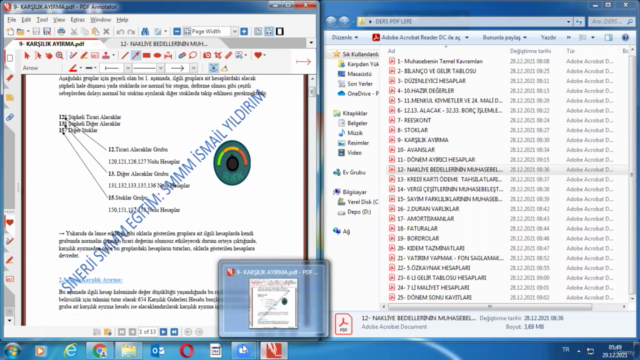The height and width of the screenshot is (360, 640).
Task: Open the File menu
Action: coord(11,20)
